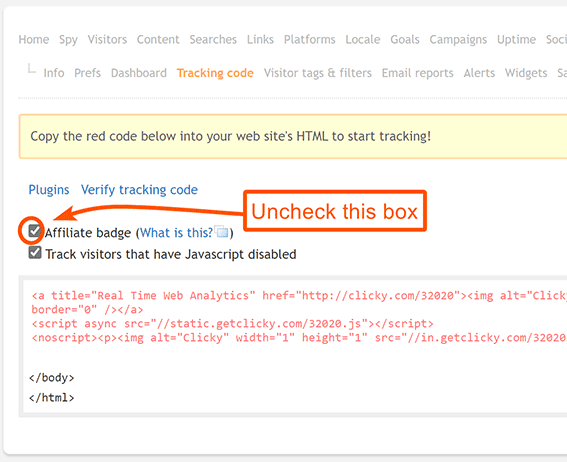Switch to the Prefs sub-tab
567x462 pixels.
tap(88, 73)
